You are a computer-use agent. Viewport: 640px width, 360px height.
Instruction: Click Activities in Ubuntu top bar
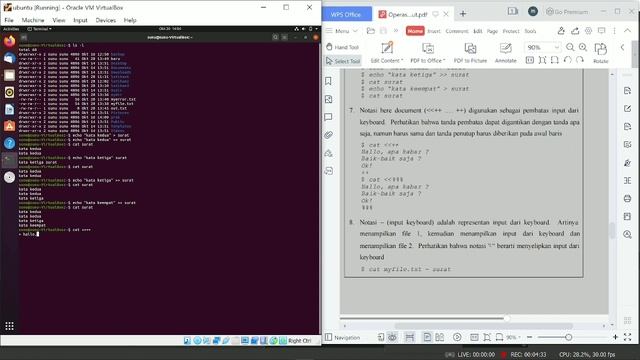coord(11,29)
